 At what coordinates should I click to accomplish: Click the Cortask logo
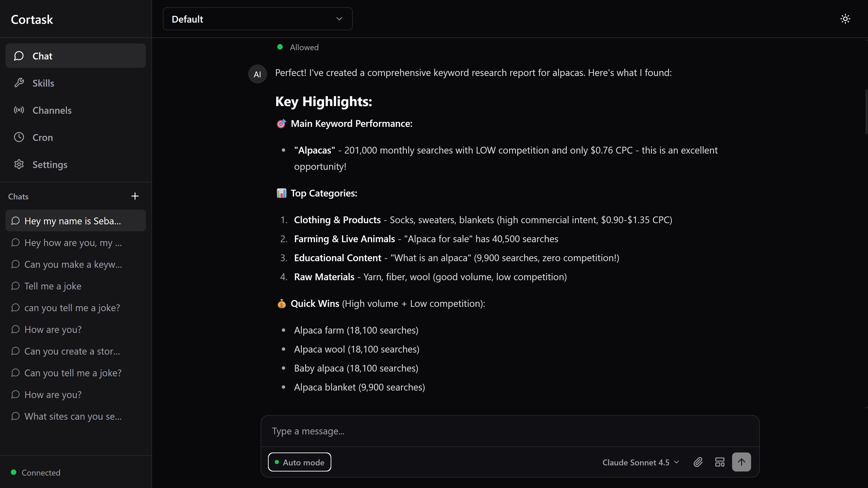coord(32,19)
